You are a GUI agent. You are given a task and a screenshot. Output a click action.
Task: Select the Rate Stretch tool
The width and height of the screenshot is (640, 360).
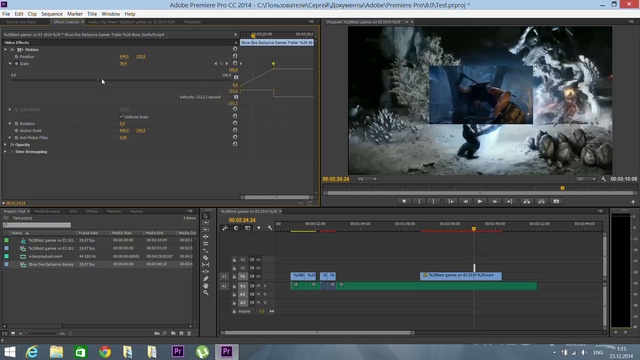pos(206,251)
